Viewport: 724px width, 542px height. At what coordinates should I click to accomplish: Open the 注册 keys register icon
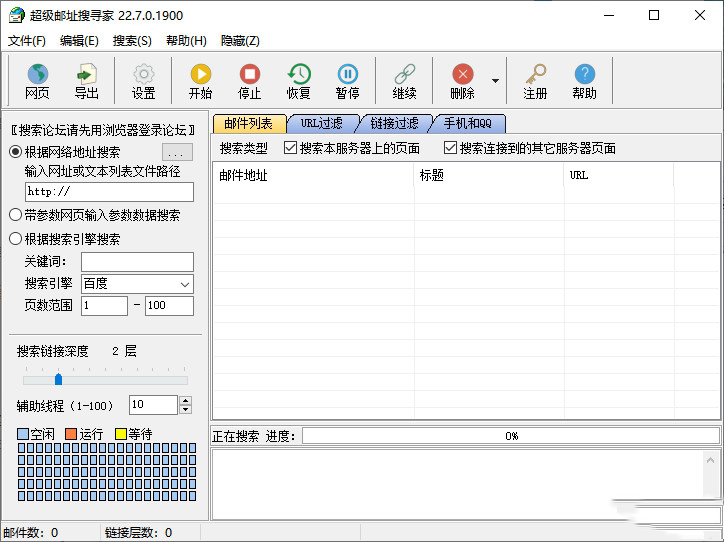(536, 75)
